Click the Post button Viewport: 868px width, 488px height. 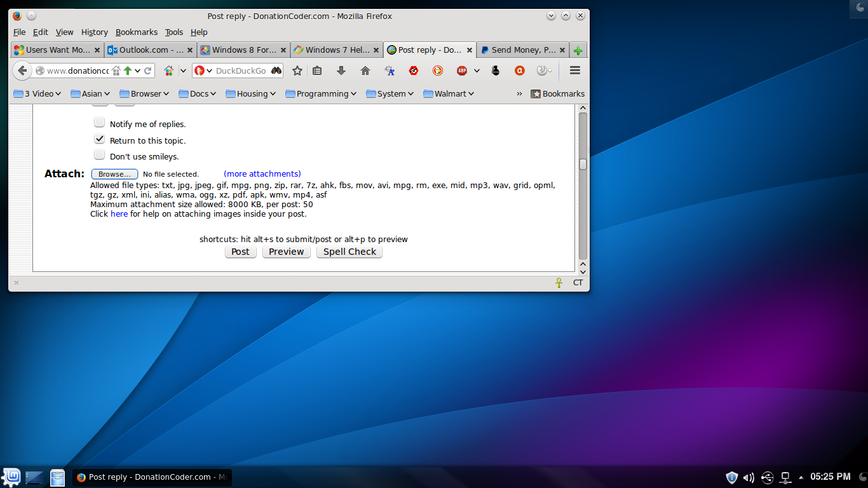coord(240,252)
